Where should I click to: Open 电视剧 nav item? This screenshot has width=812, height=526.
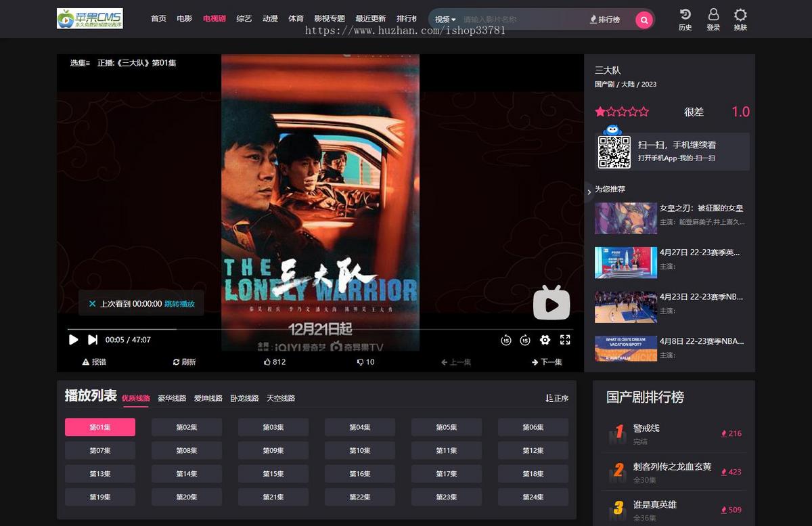215,18
